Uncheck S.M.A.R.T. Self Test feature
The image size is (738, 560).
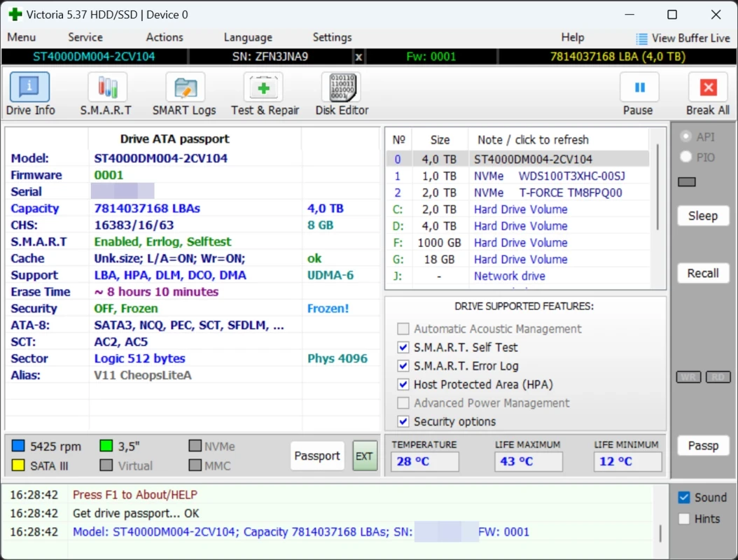point(403,347)
